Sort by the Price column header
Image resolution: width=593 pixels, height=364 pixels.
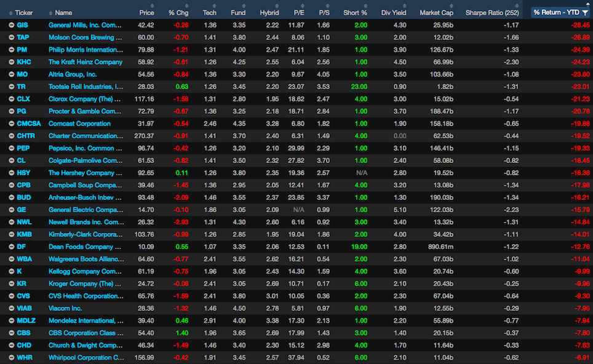tap(146, 13)
